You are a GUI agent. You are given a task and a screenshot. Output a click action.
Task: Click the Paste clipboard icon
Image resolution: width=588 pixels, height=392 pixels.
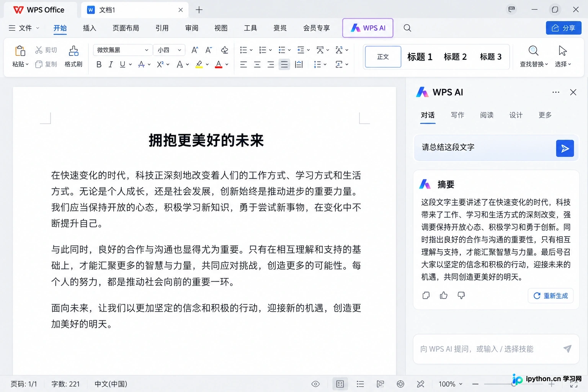[x=20, y=51]
